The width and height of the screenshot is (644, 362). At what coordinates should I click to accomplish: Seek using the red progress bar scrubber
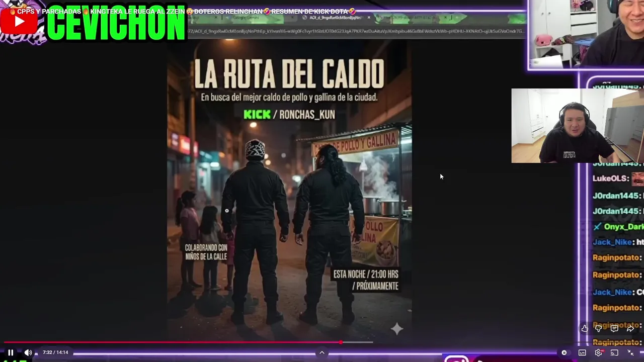coord(341,342)
